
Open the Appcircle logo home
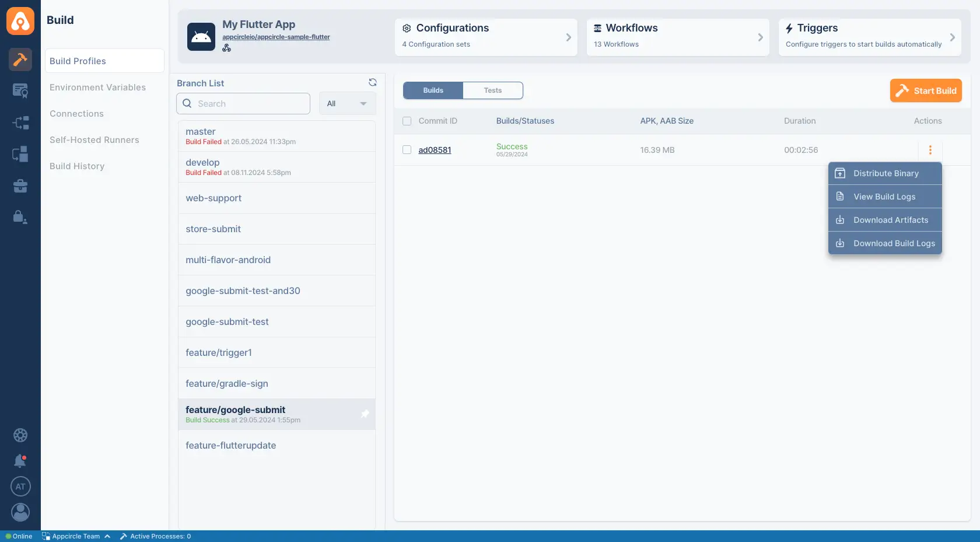pos(20,21)
